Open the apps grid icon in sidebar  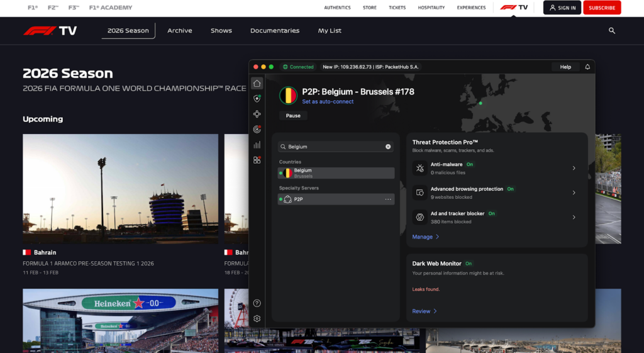click(x=257, y=160)
